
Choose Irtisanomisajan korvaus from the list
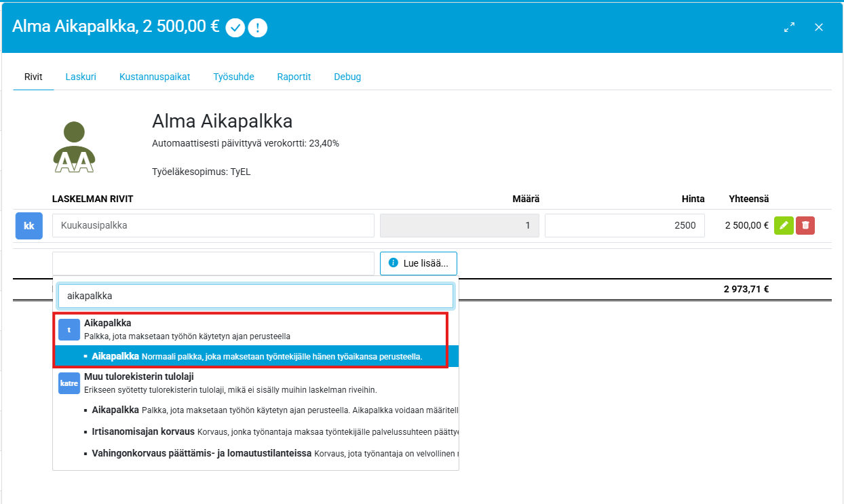click(143, 431)
